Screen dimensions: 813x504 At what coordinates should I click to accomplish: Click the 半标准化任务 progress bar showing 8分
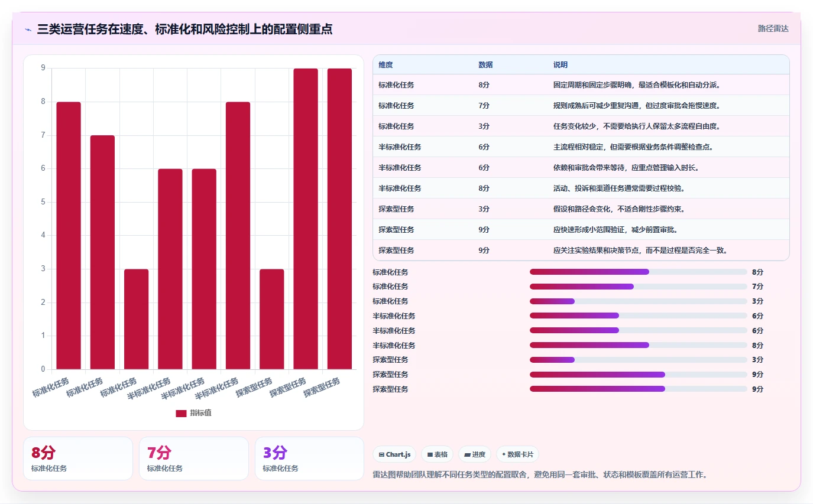pyautogui.click(x=639, y=345)
